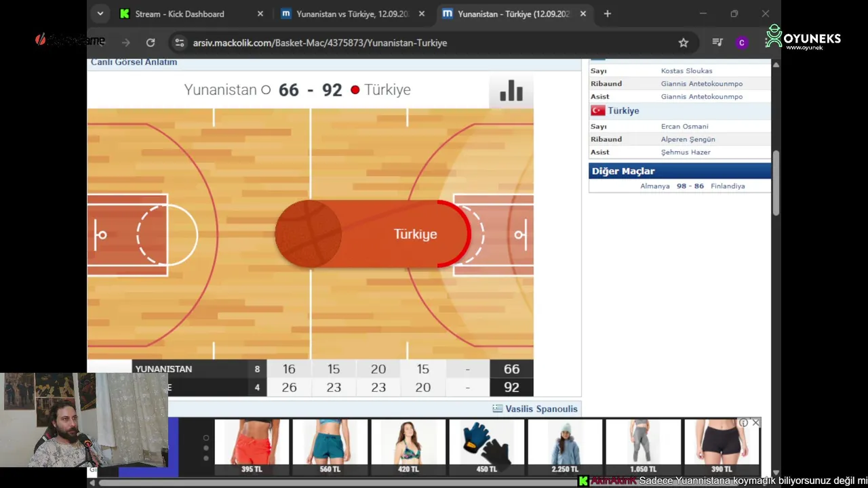Click the Greek flag beside Vasilis Spanoulis
The image size is (868, 488).
pyautogui.click(x=498, y=409)
